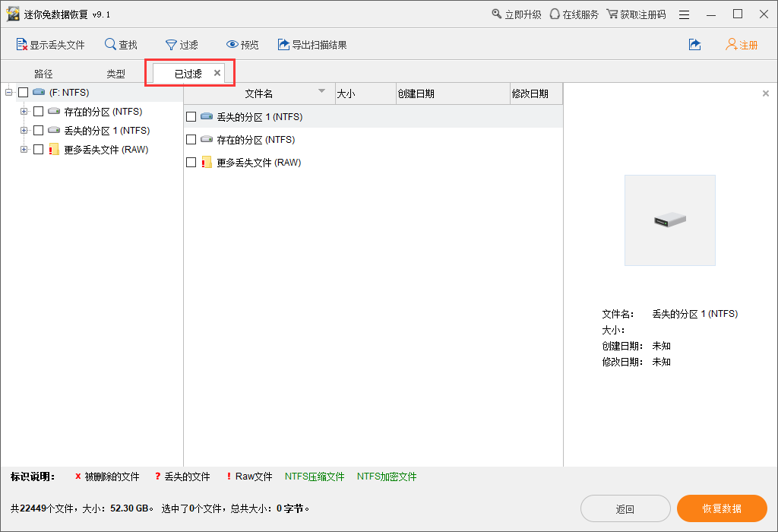Viewport: 778px width, 532px height.
Task: Expand 丢失的分区 1 (NTFS) tree node
Action: point(24,131)
